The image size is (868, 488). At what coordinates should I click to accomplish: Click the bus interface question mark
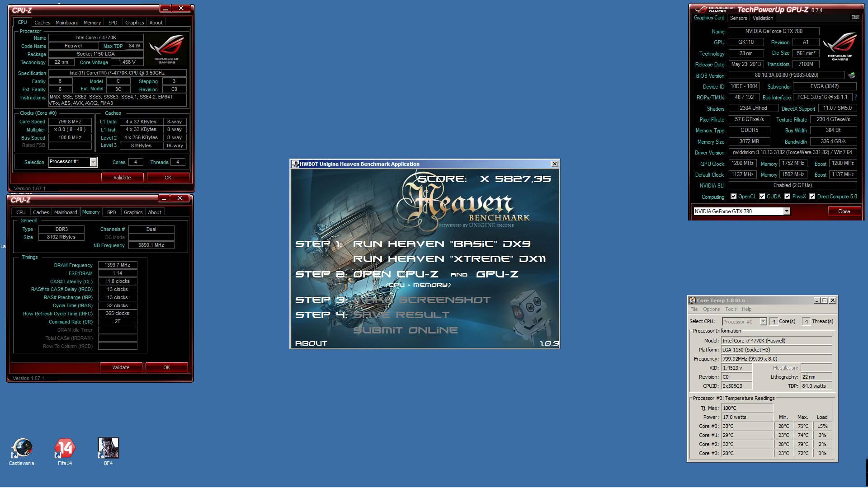(x=855, y=97)
